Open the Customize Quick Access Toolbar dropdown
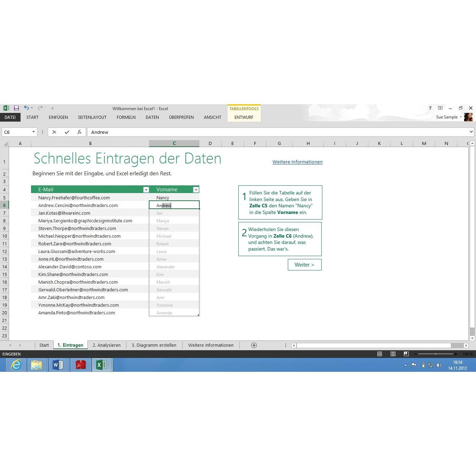The height and width of the screenshot is (476, 476). [52, 108]
